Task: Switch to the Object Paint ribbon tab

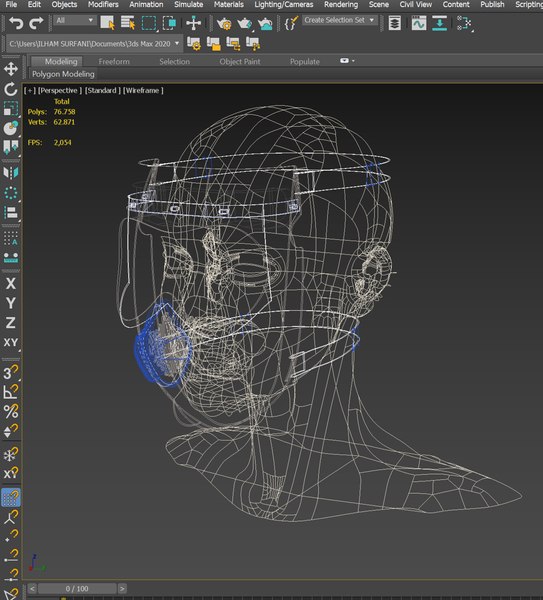Action: click(240, 62)
